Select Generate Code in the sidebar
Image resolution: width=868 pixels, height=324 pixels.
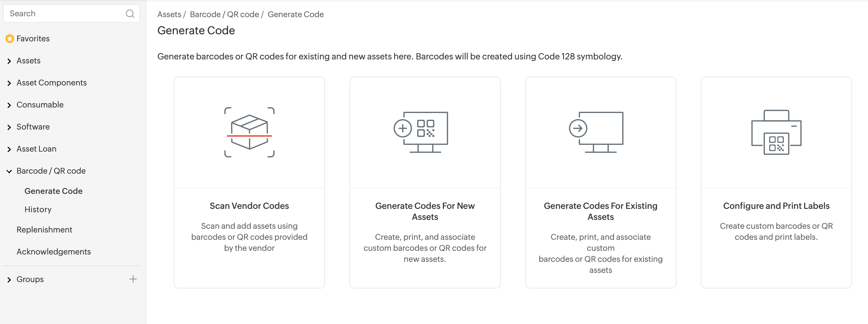pyautogui.click(x=54, y=191)
